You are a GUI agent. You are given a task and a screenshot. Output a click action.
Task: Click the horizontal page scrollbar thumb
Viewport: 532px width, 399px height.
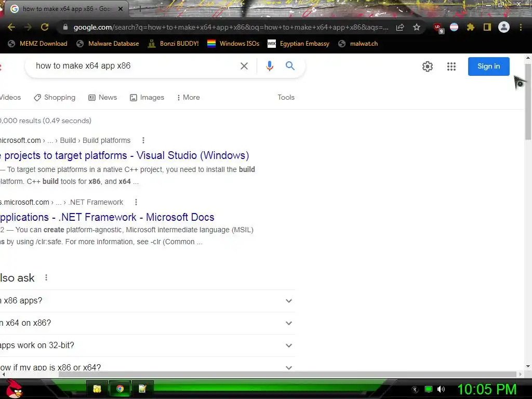[x=287, y=374]
